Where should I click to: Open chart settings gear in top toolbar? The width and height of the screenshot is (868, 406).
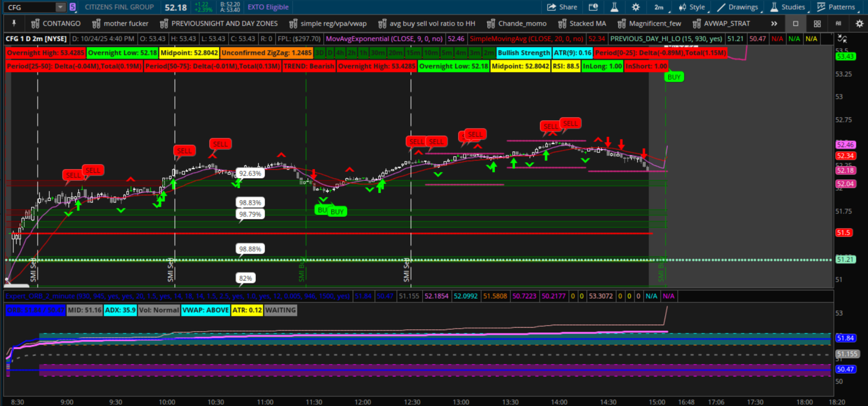coord(635,7)
